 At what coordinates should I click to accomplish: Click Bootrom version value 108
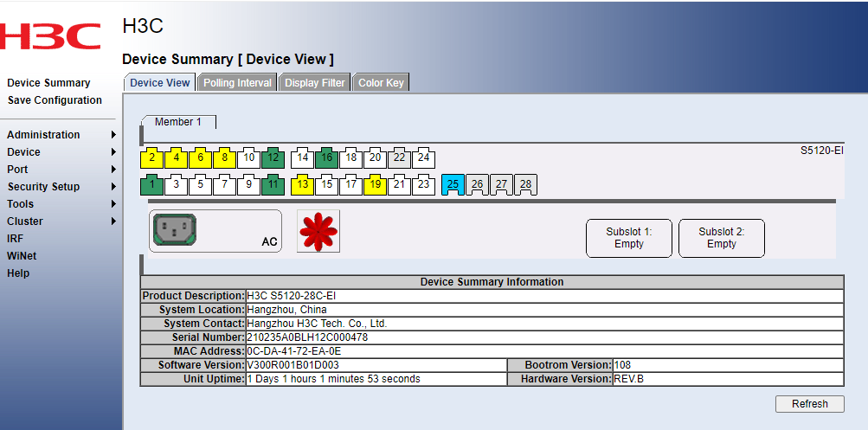[622, 365]
